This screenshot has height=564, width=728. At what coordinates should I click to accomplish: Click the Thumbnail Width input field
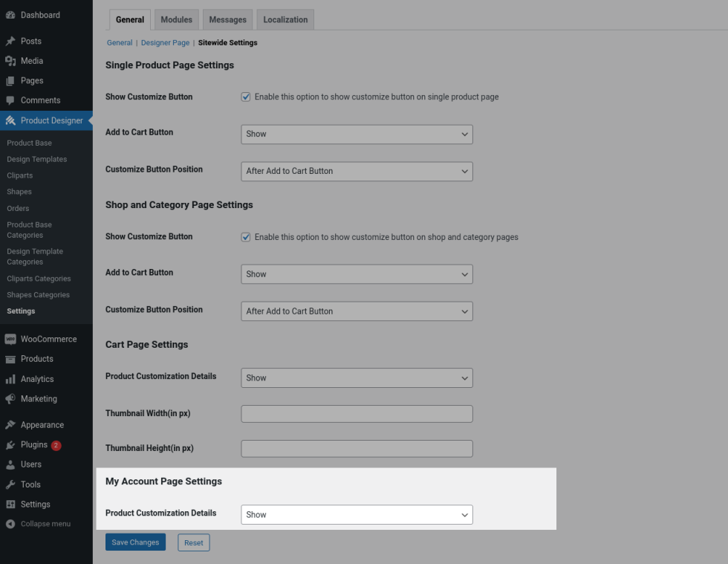357,414
